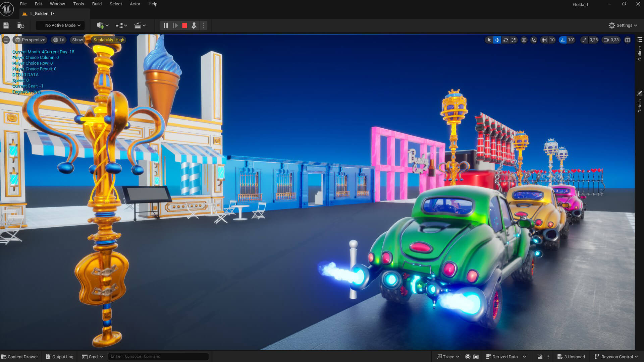Select the rotate transform tool

(x=505, y=40)
